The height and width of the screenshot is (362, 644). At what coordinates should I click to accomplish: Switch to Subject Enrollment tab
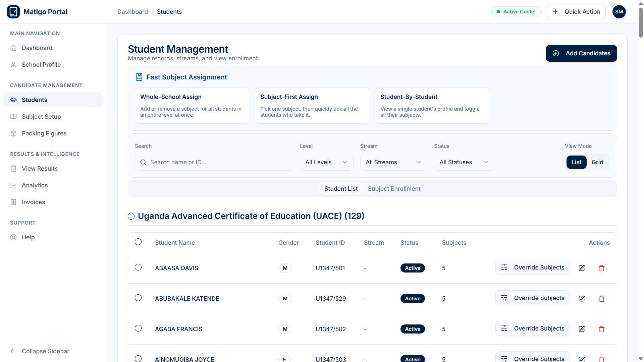(x=394, y=189)
